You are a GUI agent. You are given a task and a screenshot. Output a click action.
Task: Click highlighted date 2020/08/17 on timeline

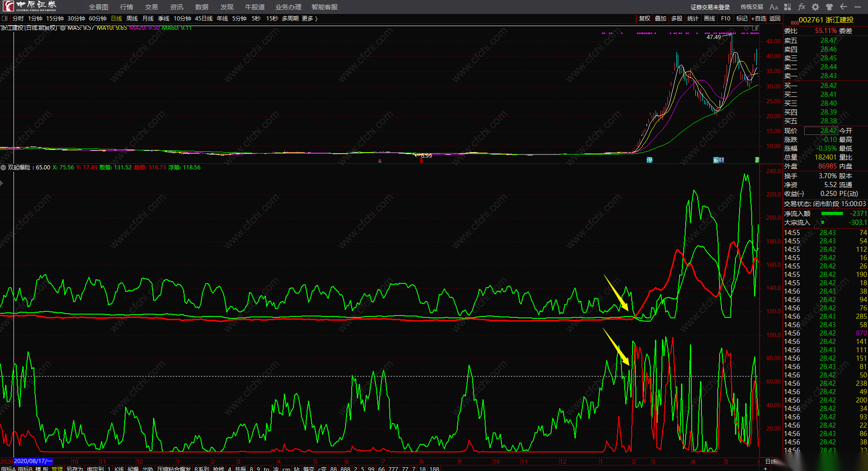click(33, 461)
